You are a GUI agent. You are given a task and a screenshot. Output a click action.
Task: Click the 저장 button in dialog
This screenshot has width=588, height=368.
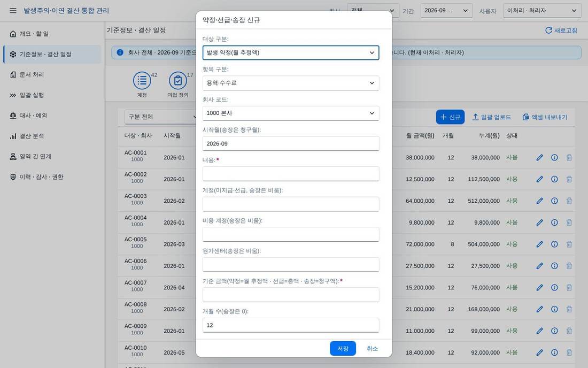click(343, 349)
